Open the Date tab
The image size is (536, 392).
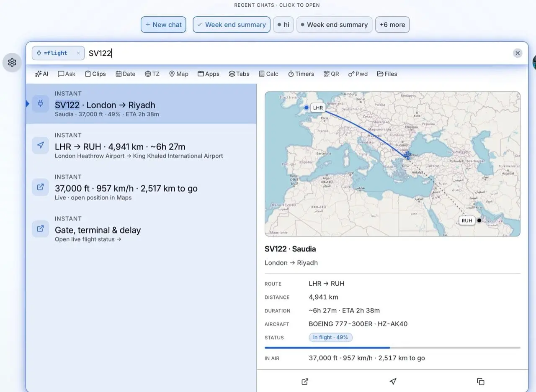point(126,74)
